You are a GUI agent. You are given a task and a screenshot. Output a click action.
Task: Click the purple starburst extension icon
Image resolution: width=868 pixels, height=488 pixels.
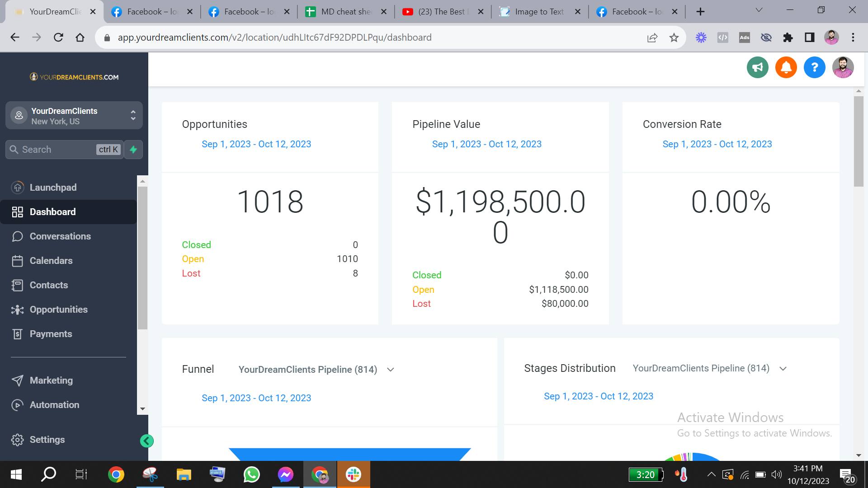click(701, 38)
